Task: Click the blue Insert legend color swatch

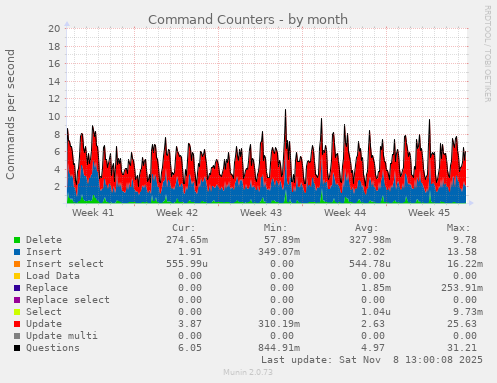Action: coord(17,252)
